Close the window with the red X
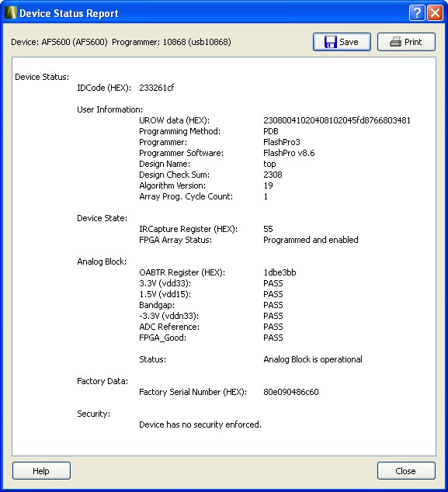The height and width of the screenshot is (492, 448). 435,13
